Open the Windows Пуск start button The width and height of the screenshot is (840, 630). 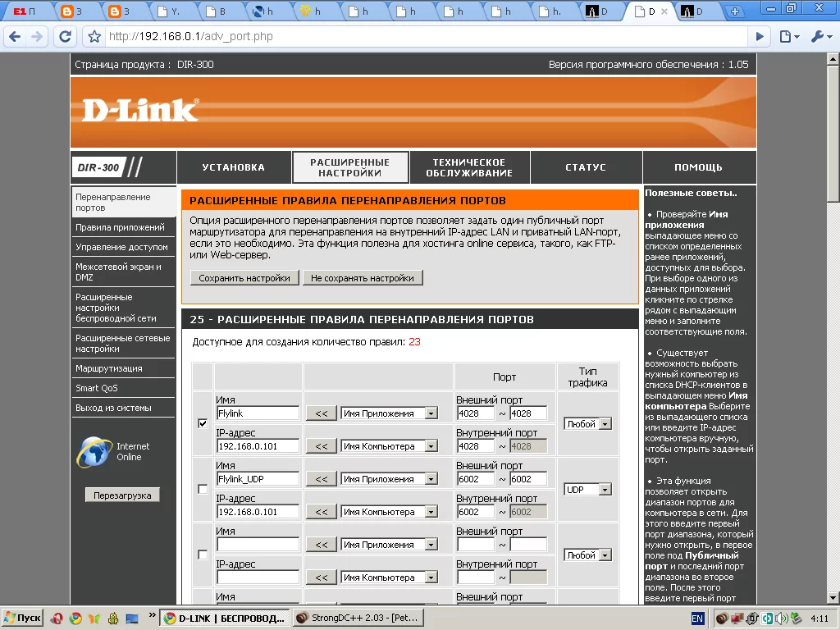tap(22, 618)
